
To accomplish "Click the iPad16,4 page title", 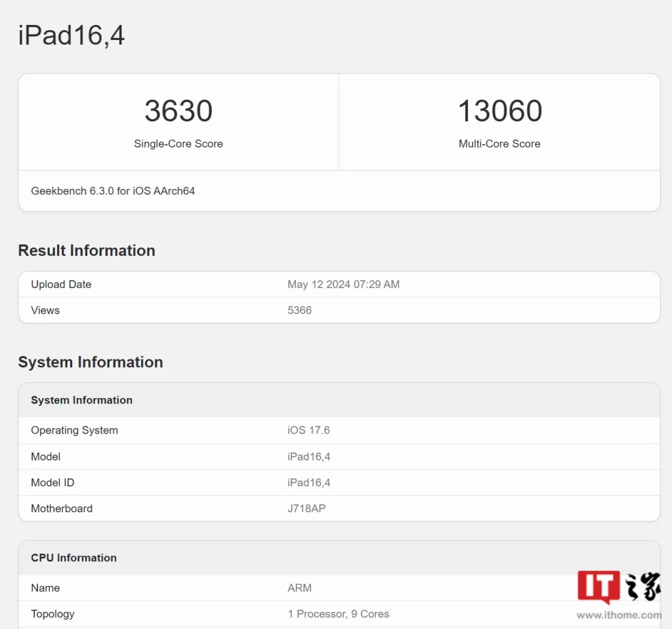I will click(71, 35).
